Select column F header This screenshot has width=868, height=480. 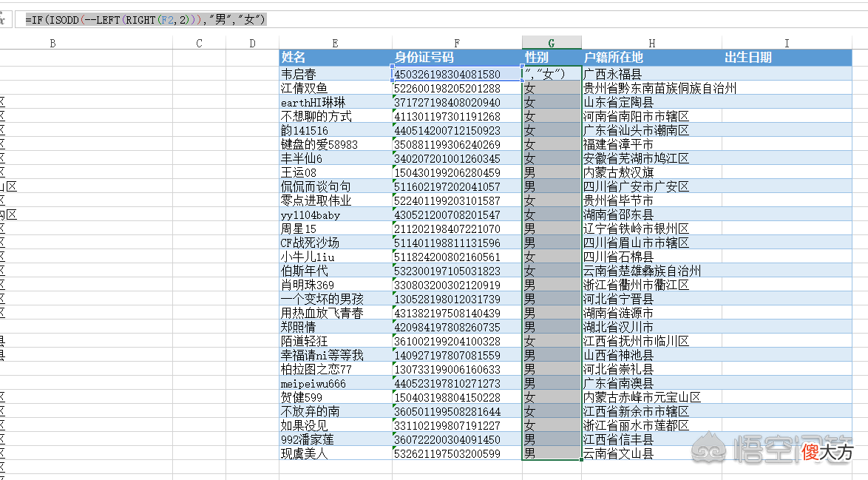(x=457, y=43)
